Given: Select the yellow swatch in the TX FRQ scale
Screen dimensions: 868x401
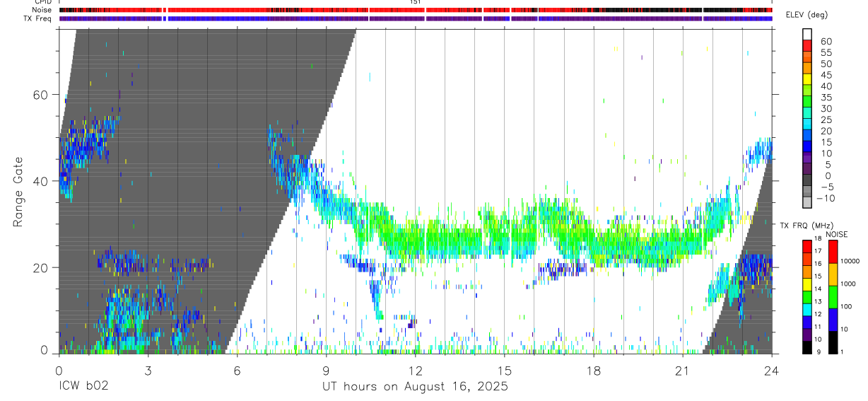Looking at the screenshot, I should click(x=807, y=283).
